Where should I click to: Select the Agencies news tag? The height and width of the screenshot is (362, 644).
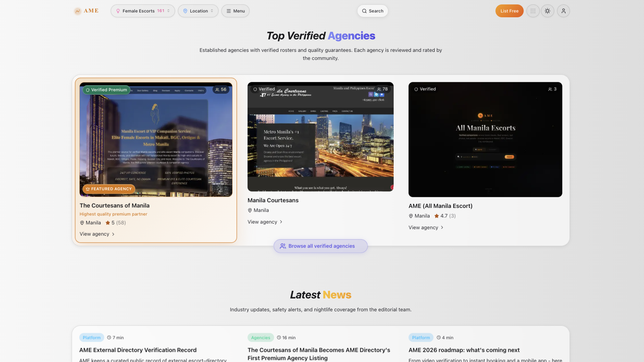click(x=261, y=338)
